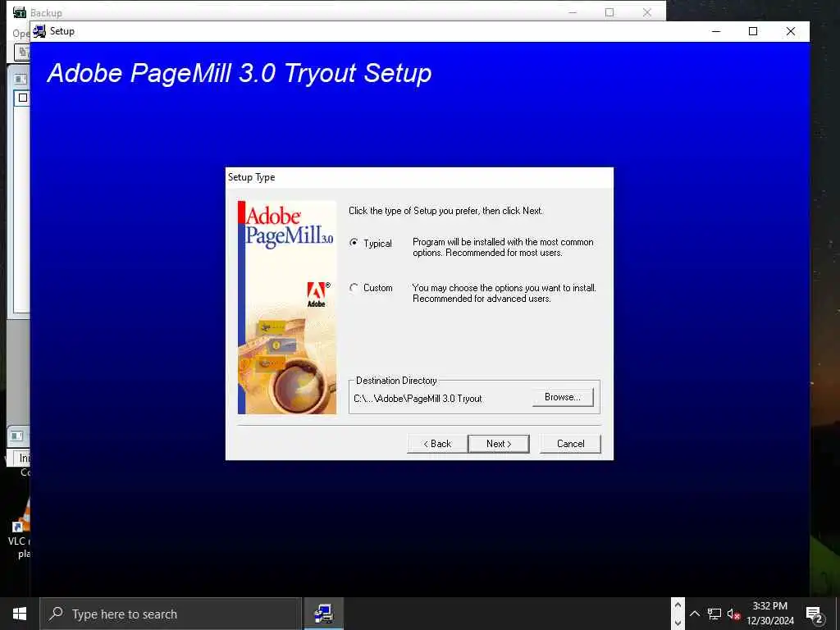
Task: Open the Setup installer taskbar icon
Action: tap(323, 614)
